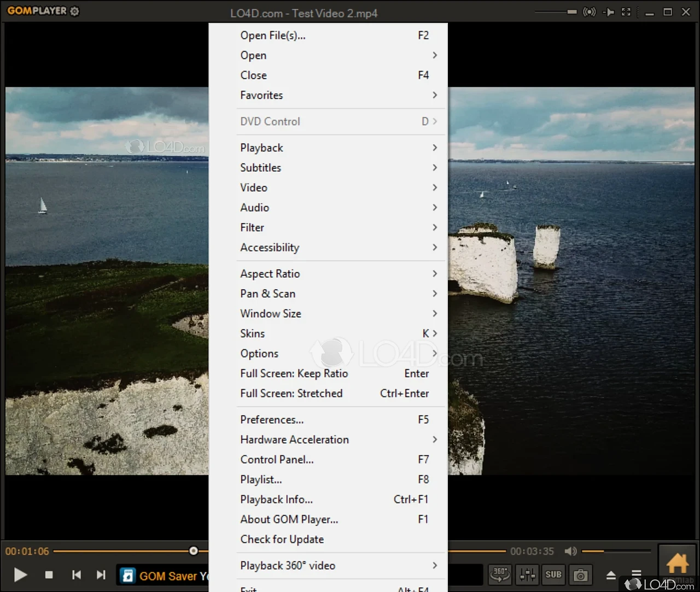Open GOMlab home with the house icon
Screen dimensions: 700x592
pos(677,562)
